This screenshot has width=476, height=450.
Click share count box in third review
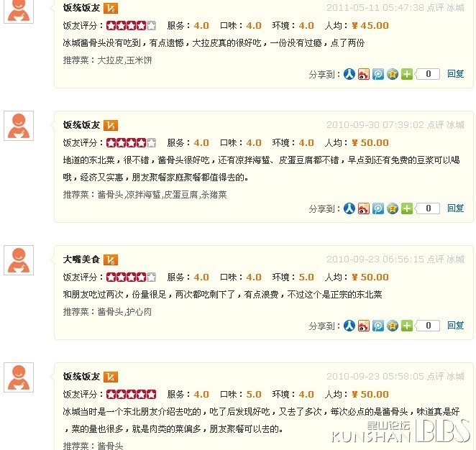point(427,326)
